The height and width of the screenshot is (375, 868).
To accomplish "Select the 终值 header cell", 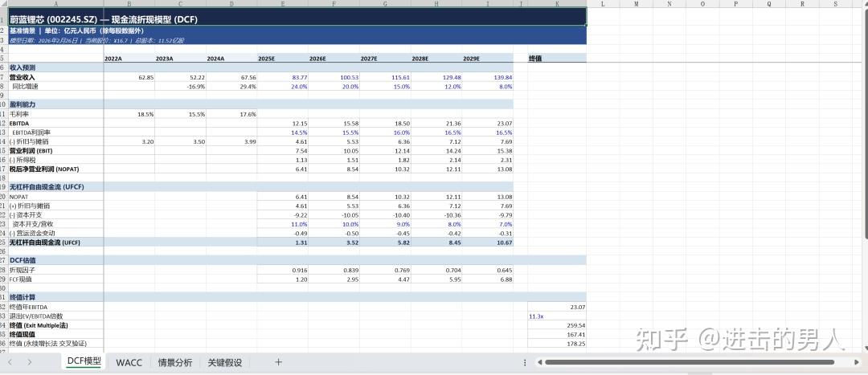I will click(x=557, y=58).
